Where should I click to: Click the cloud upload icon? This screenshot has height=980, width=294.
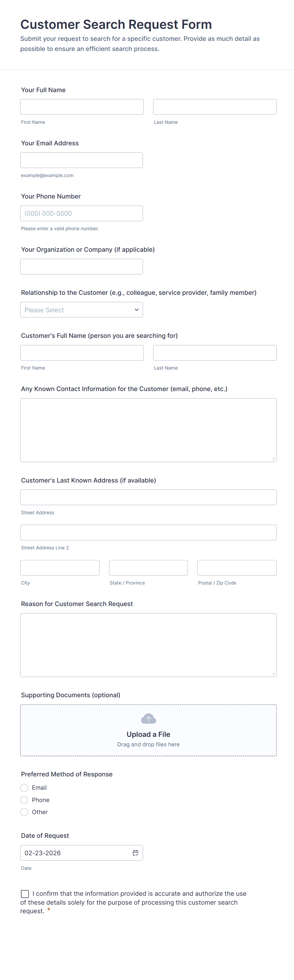[148, 719]
